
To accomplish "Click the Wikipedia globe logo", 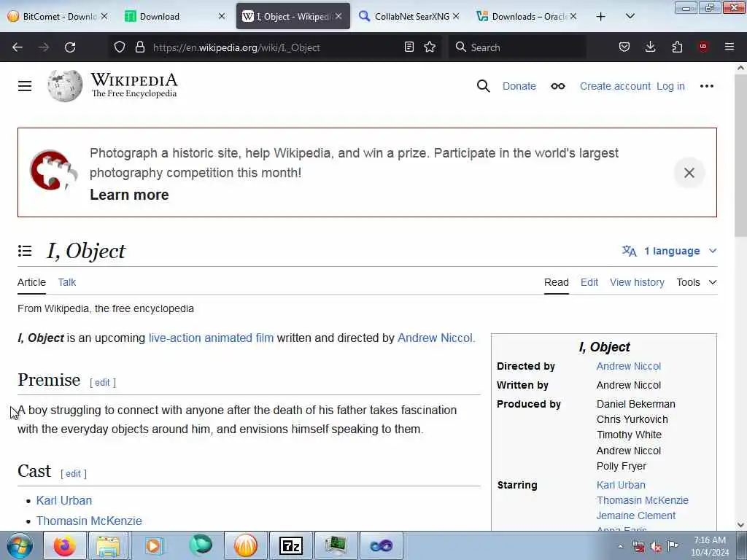I will pos(65,86).
